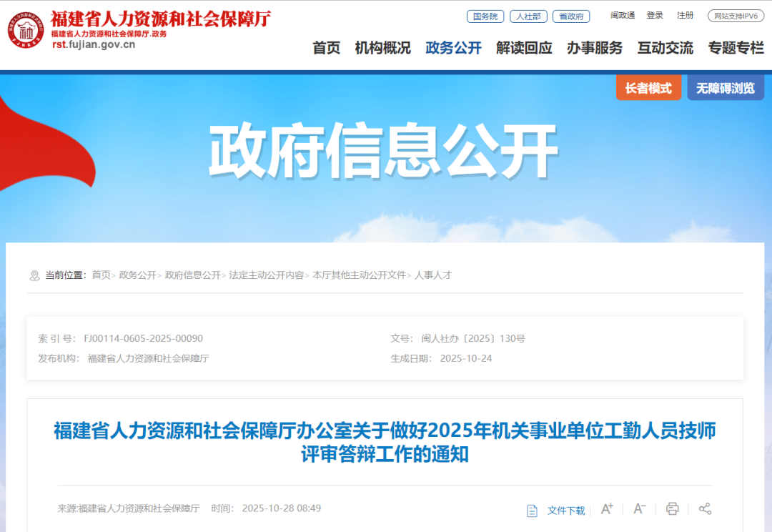The height and width of the screenshot is (532, 772).
Task: Open the 登录 login link
Action: pos(655,16)
